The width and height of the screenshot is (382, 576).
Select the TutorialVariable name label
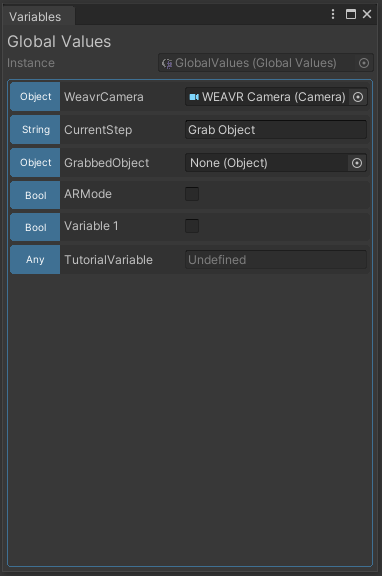(x=108, y=260)
